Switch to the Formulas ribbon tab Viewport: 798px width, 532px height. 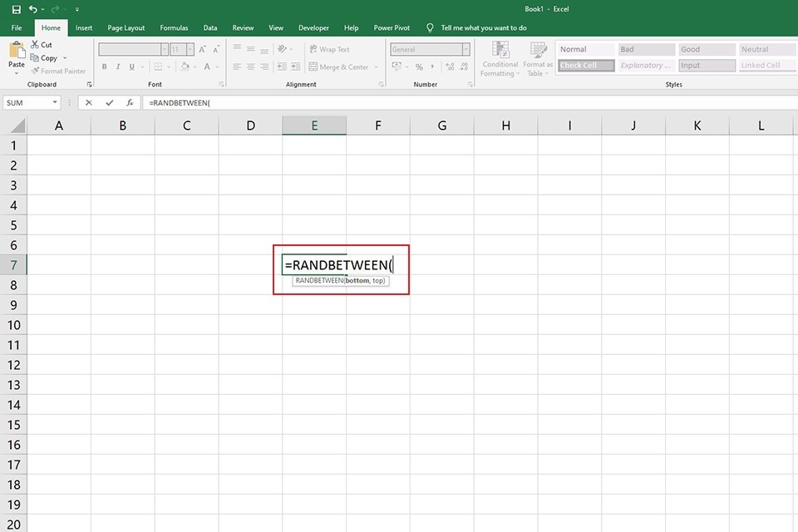pos(174,28)
